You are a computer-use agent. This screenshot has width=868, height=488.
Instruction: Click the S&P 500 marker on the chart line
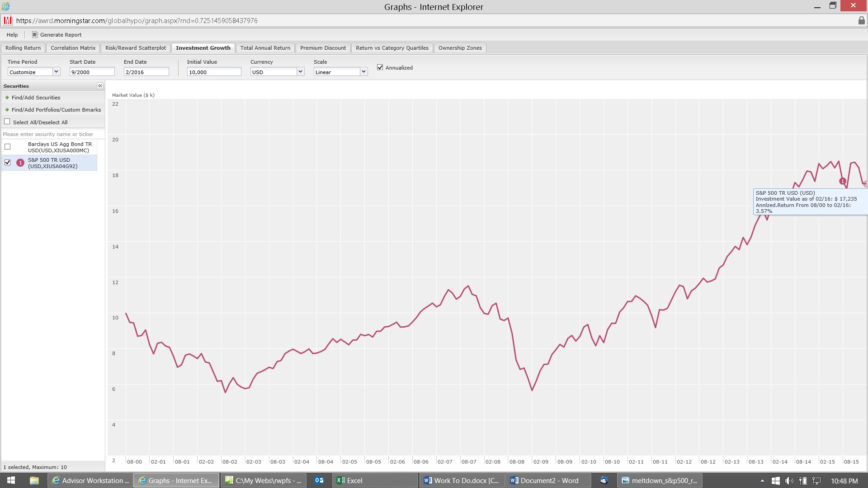(842, 181)
